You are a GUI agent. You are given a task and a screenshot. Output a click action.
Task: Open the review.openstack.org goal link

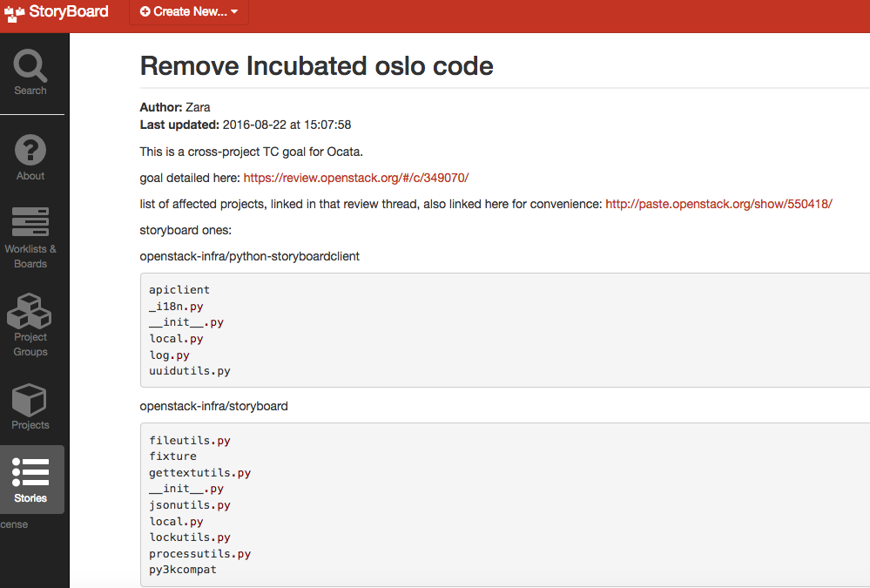355,178
